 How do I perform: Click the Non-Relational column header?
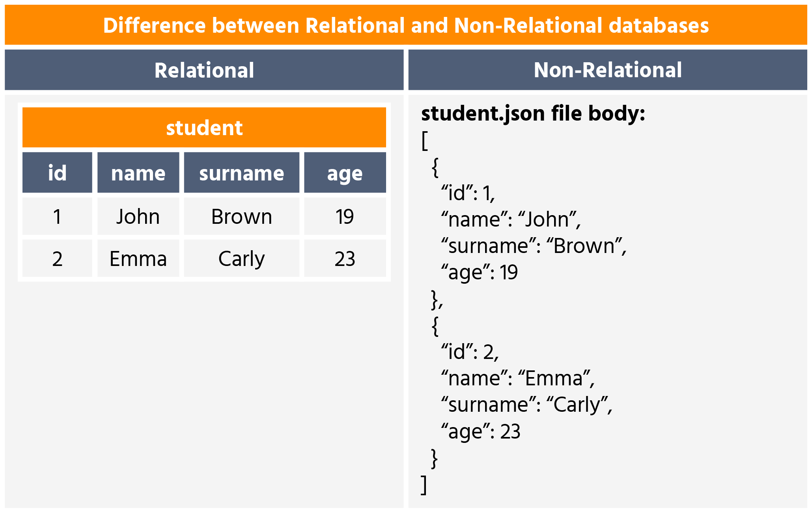(x=607, y=70)
